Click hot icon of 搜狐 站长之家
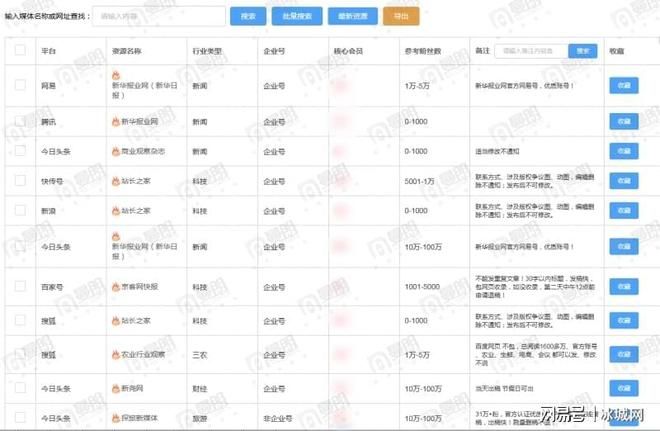The height and width of the screenshot is (431, 660). coord(116,321)
